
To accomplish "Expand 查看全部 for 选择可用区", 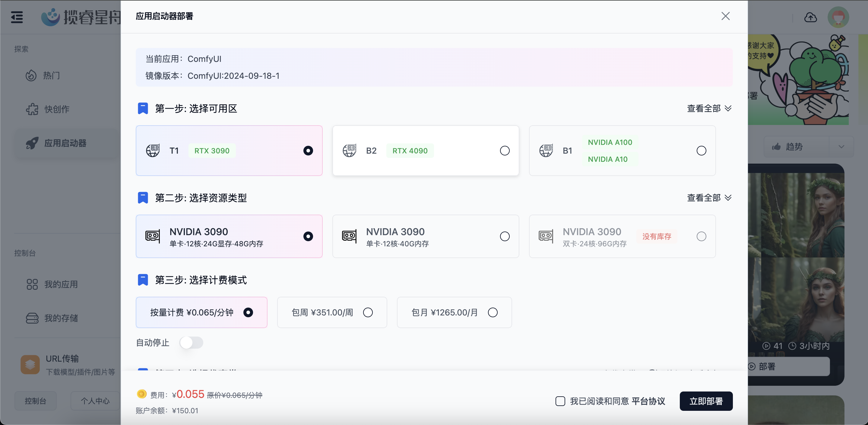I will point(709,108).
